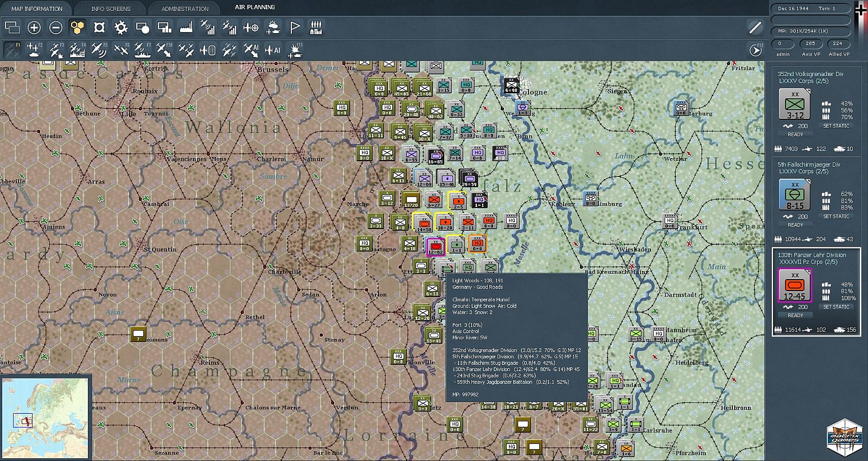
Task: Click the zoom in map icon
Action: point(34,27)
